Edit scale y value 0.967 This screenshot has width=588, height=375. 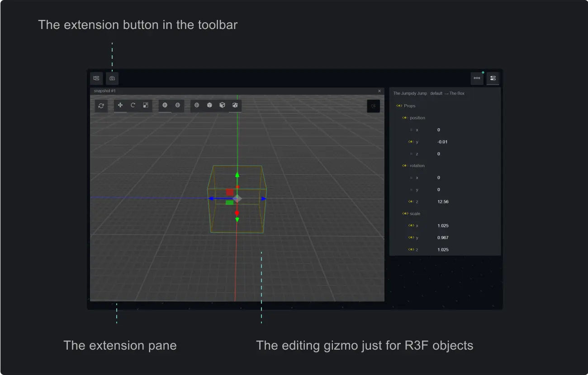(x=443, y=237)
